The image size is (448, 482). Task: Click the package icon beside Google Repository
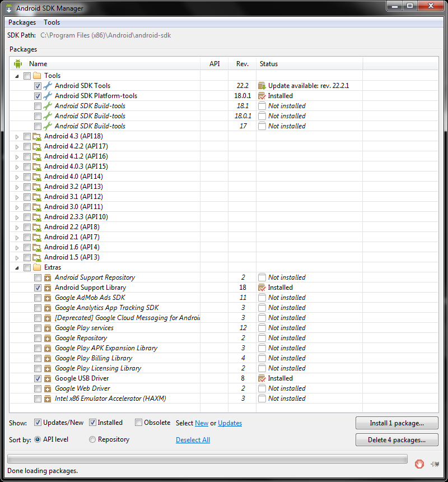(x=48, y=339)
